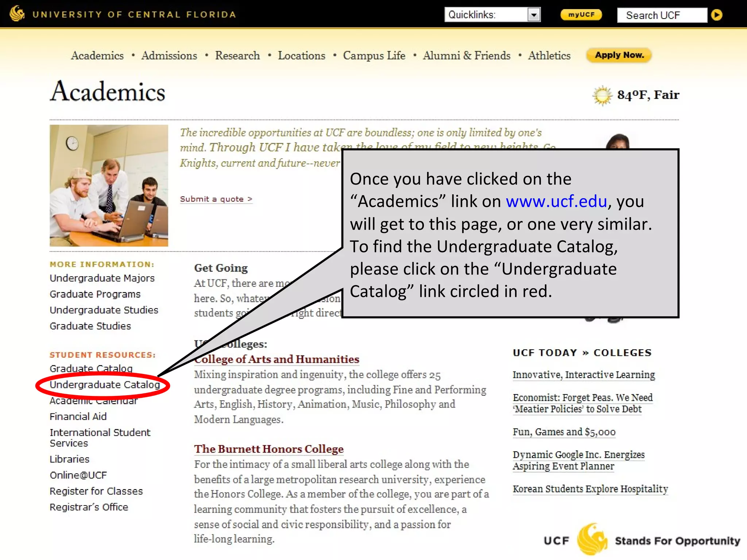Click the 84°F, Fair weather text

point(648,95)
